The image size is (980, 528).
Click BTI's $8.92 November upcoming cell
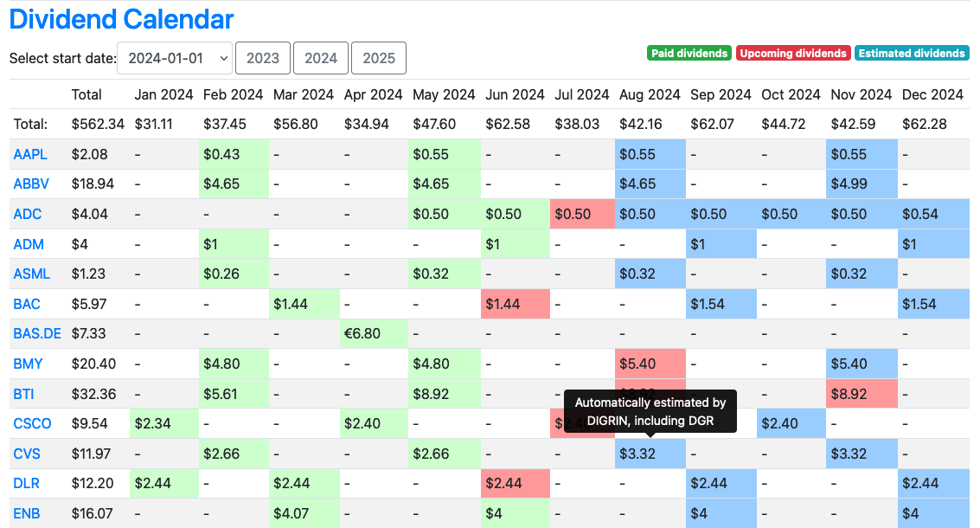click(862, 394)
